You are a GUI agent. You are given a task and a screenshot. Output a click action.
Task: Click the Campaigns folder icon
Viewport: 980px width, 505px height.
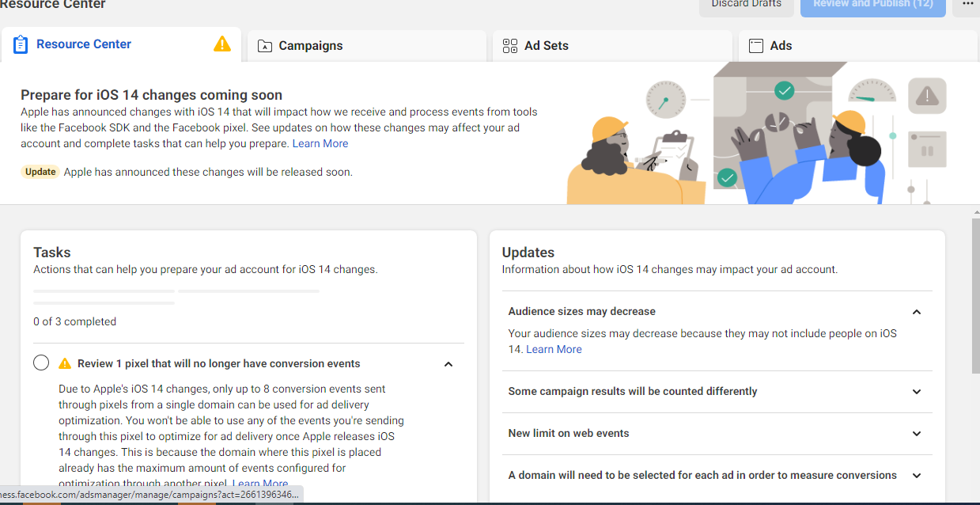pyautogui.click(x=265, y=46)
